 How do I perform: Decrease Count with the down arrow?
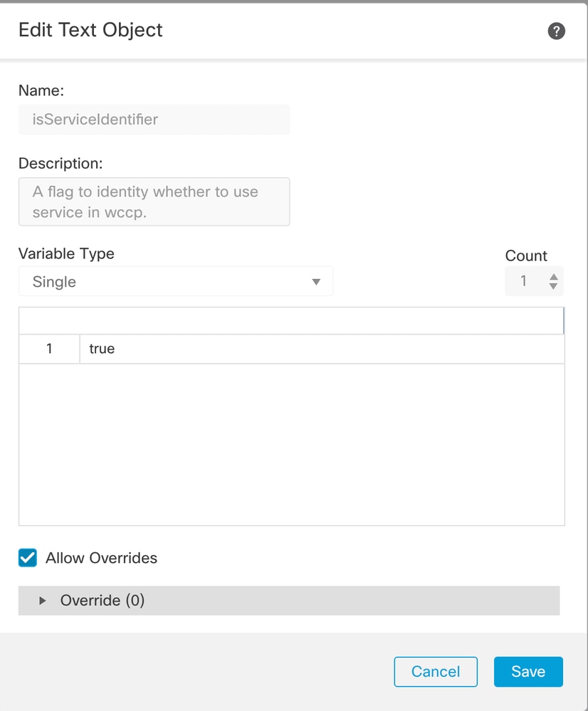[x=553, y=287]
